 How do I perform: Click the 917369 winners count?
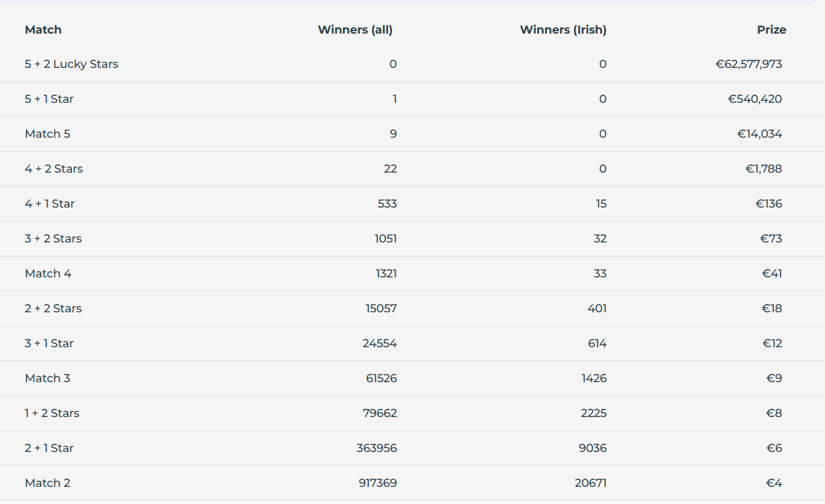[378, 483]
